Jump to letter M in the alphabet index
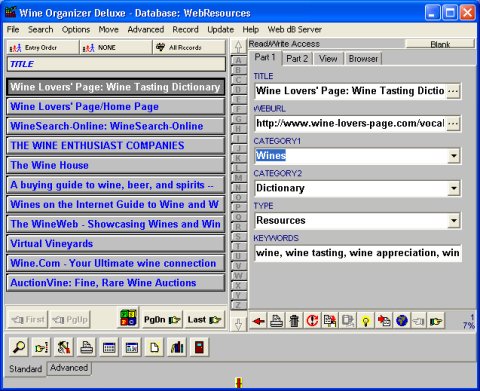This screenshot has height=391, width=480. coord(238,178)
